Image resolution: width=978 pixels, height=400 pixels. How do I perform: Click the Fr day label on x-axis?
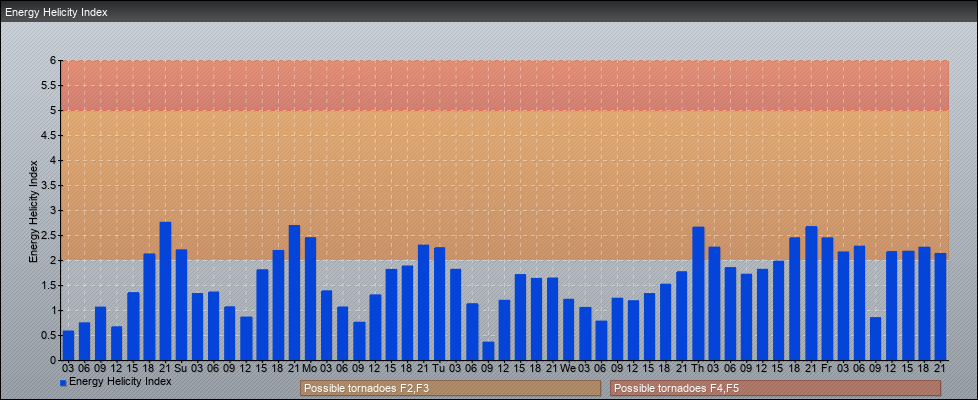pyautogui.click(x=827, y=368)
